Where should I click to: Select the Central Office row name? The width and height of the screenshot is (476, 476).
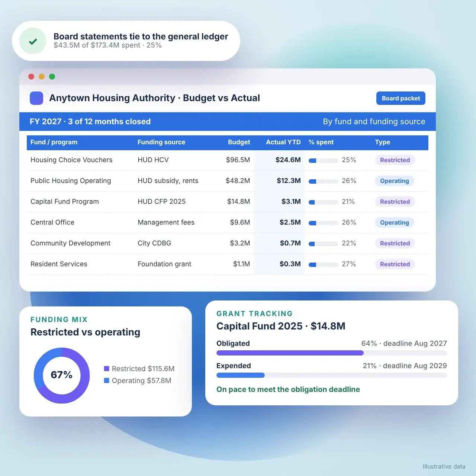click(x=52, y=222)
